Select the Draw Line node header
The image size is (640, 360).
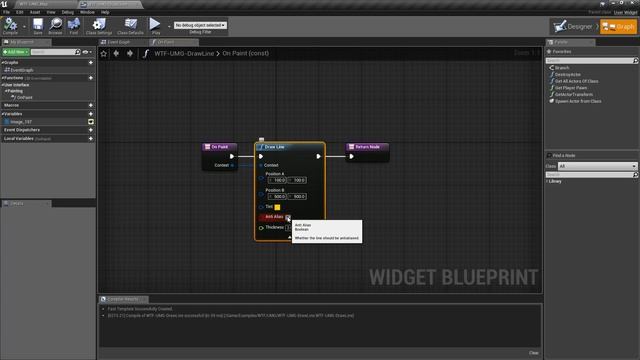pos(290,147)
